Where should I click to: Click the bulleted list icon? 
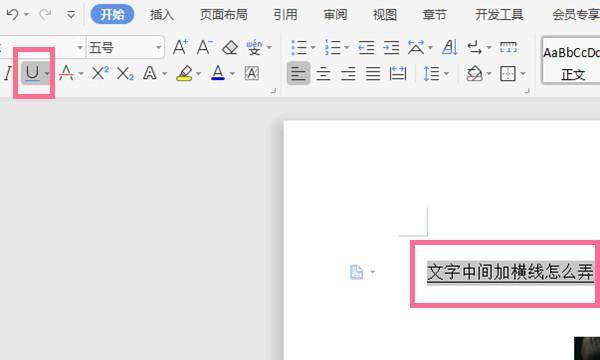[x=299, y=48]
